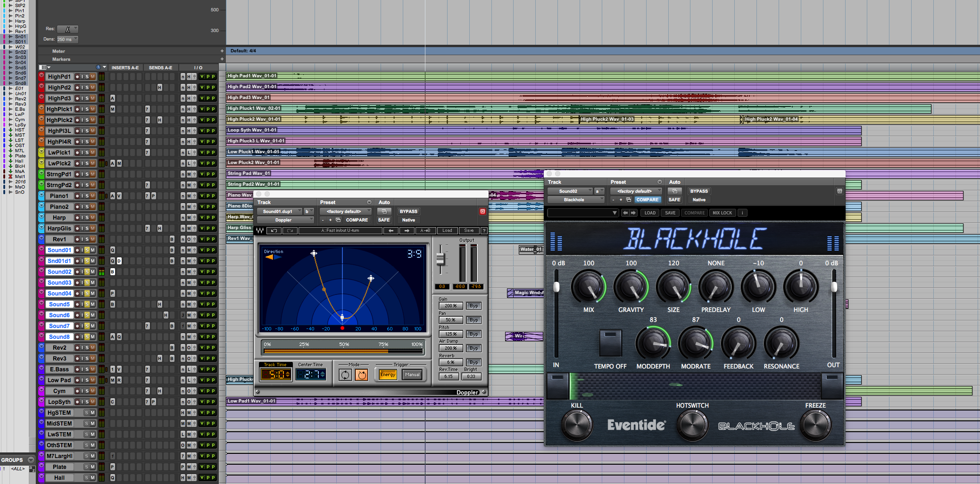Enable Manual trigger in Doppler
980x484 pixels.
coord(412,375)
